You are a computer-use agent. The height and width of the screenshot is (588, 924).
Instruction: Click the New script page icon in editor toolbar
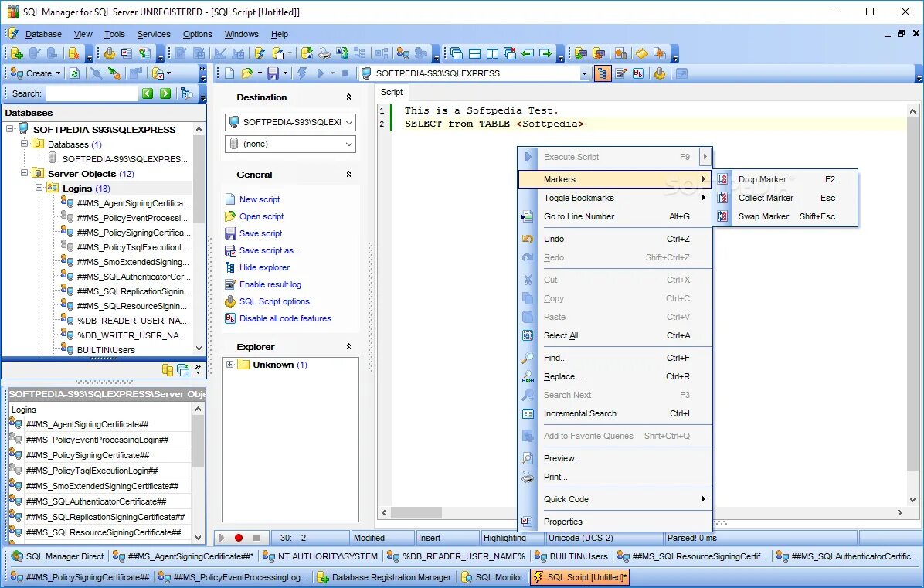click(x=229, y=73)
